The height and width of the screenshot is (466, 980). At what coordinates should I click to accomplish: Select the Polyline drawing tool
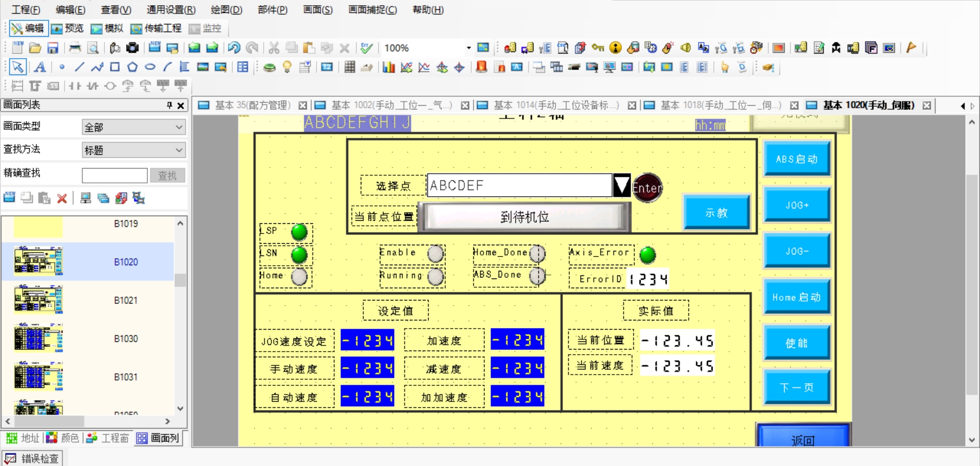(97, 67)
